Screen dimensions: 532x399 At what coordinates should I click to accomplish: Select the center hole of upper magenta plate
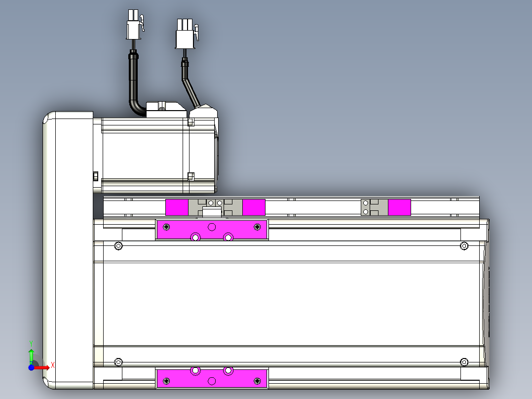click(212, 227)
